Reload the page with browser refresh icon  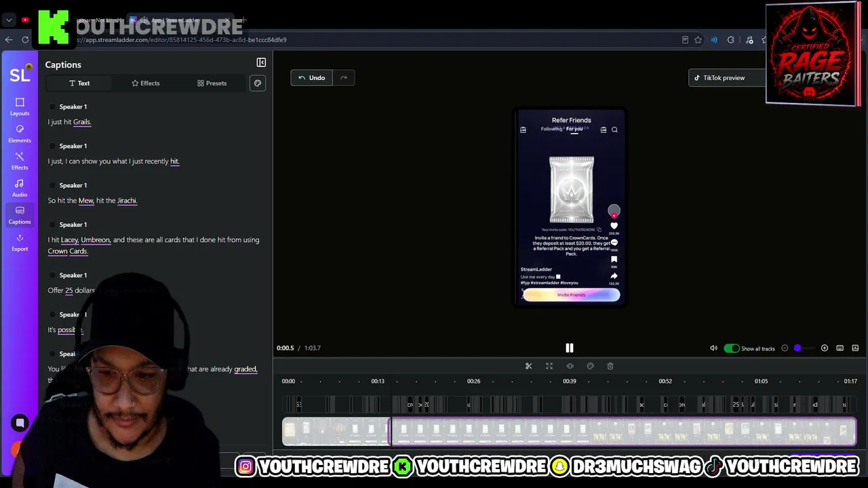pos(25,40)
